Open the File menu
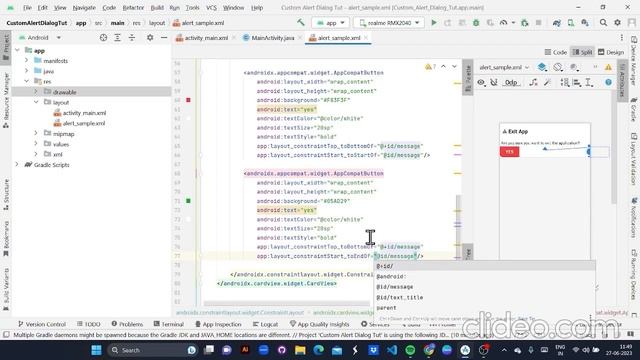640x360 pixels. click(x=27, y=8)
